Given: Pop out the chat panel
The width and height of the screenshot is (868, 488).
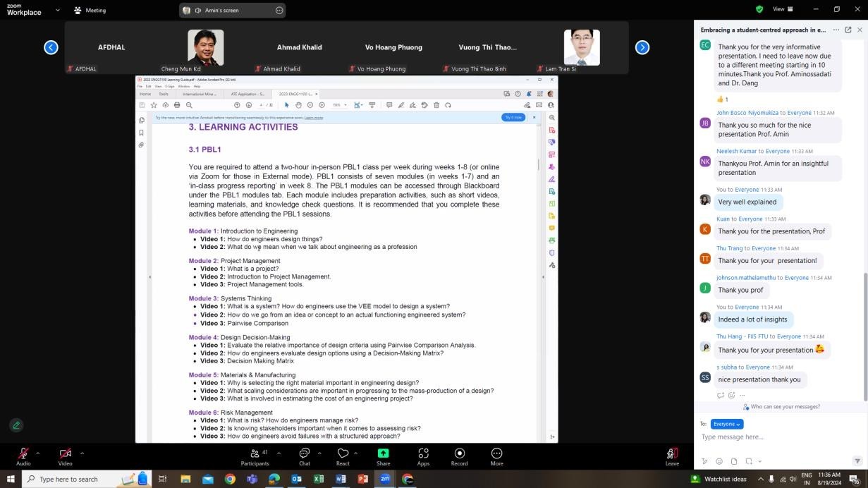Looking at the screenshot, I should [x=848, y=30].
